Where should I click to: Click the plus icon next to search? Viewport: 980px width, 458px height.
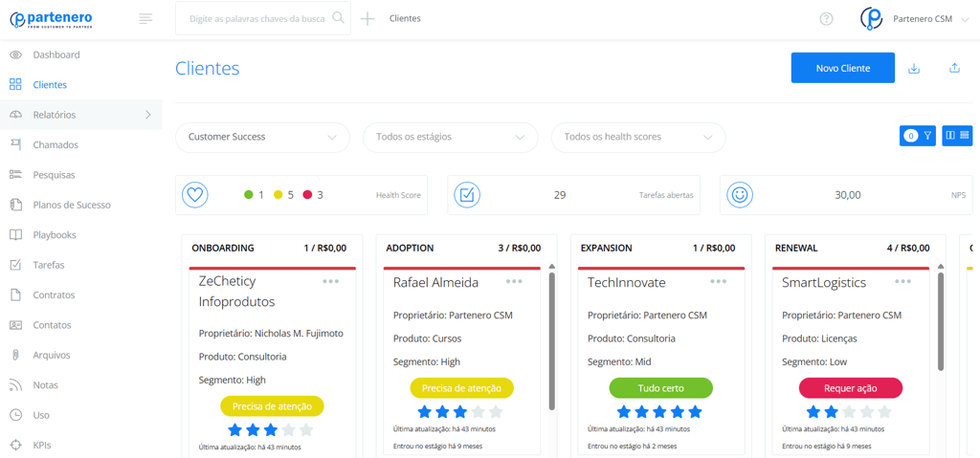tap(367, 19)
